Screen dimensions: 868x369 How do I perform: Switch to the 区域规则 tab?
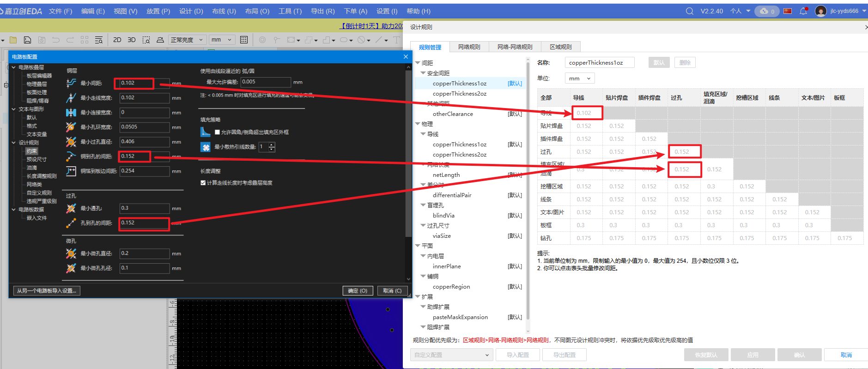pos(561,47)
